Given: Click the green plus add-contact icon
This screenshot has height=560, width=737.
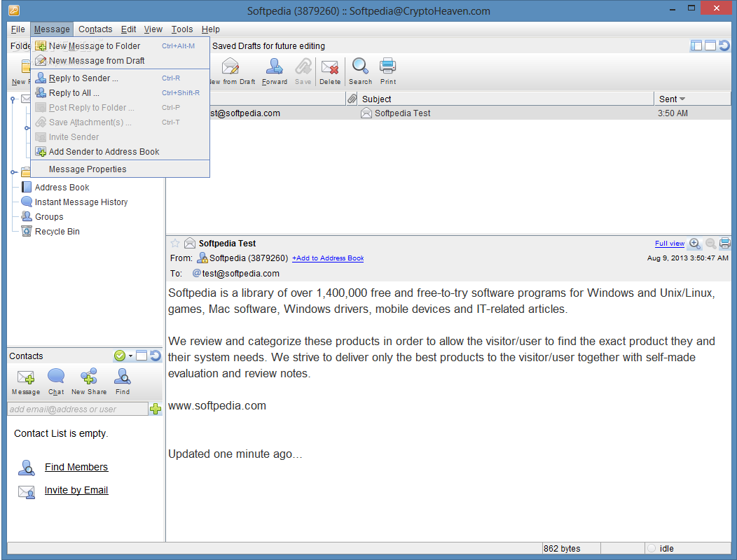Looking at the screenshot, I should [x=156, y=409].
